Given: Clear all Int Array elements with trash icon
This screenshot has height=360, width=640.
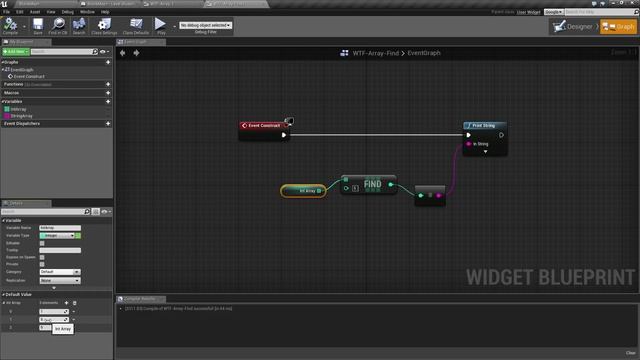Looking at the screenshot, I should (x=74, y=303).
